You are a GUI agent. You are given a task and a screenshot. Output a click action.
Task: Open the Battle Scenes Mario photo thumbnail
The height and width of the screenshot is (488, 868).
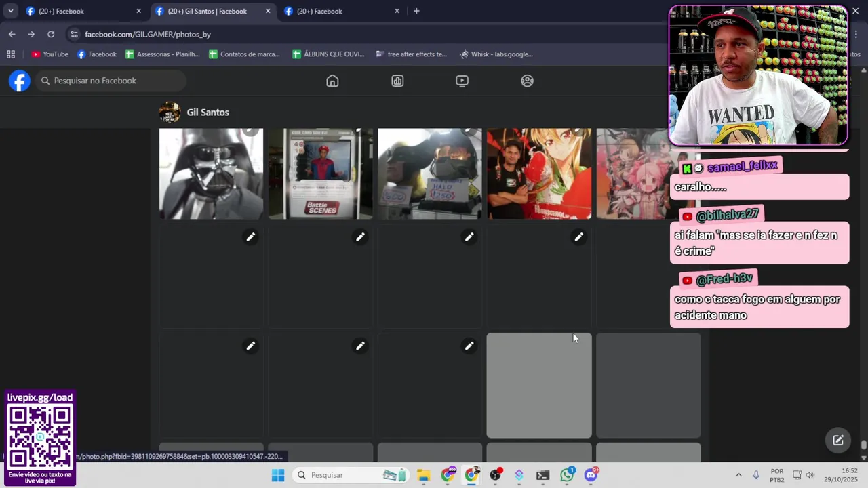320,174
